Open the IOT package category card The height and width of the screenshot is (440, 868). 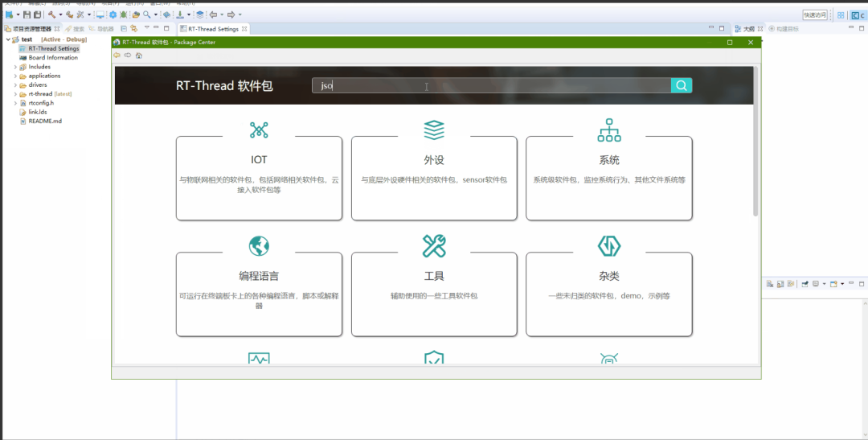click(x=259, y=178)
